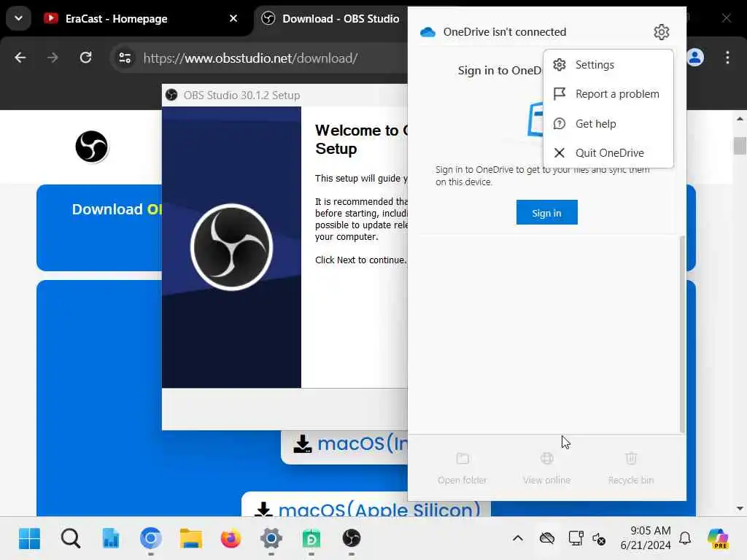Open OBS Studio setup from the taskbar
Viewport: 747px width, 560px height.
pos(352,539)
